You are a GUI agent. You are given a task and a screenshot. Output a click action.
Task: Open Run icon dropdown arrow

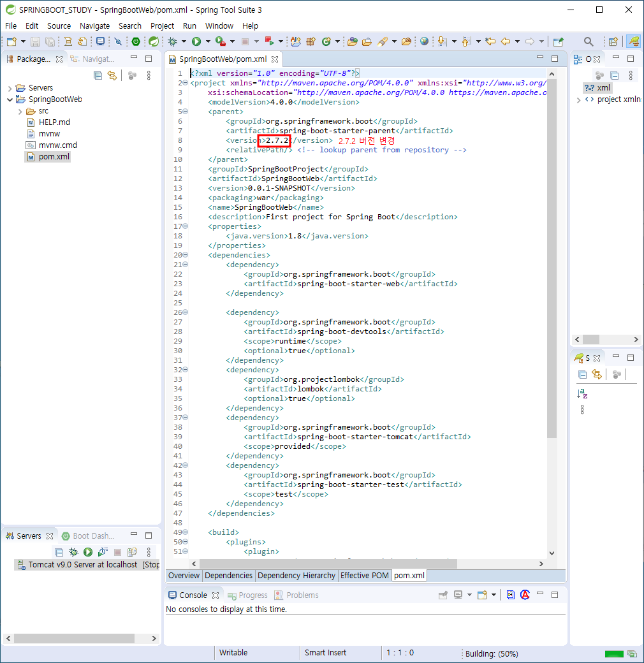[208, 41]
